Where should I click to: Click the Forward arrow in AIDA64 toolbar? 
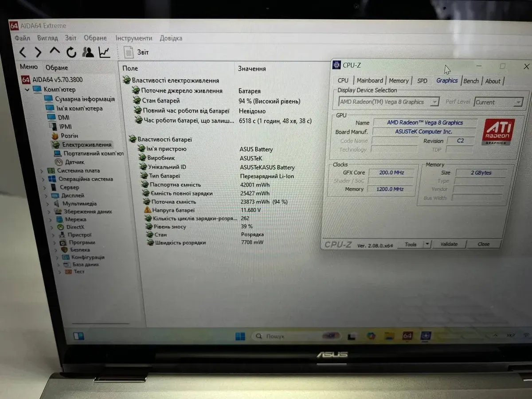38,52
